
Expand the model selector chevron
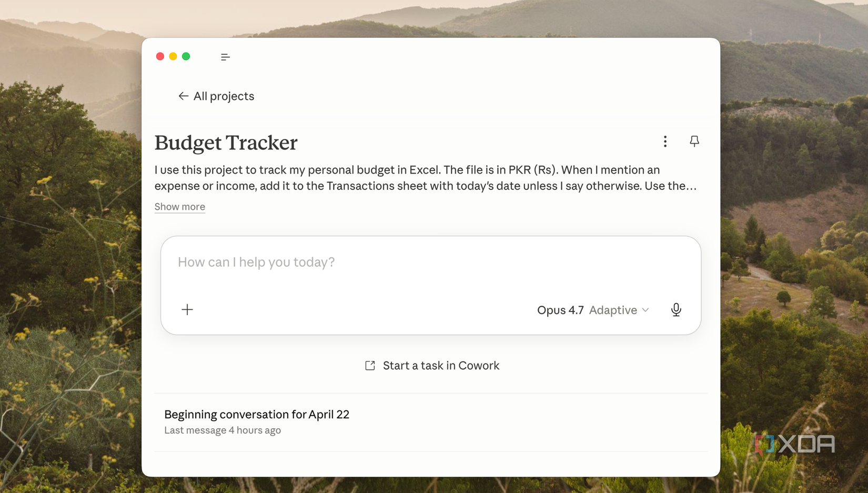pos(645,310)
